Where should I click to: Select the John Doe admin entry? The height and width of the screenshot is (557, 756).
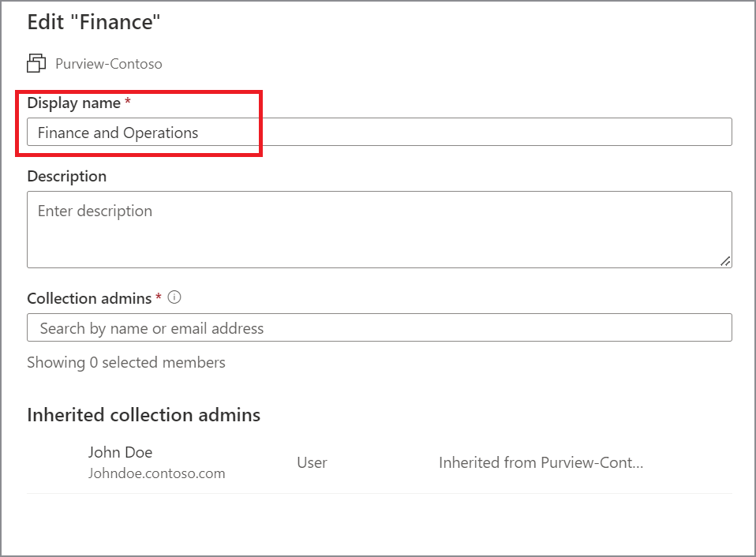tap(120, 452)
